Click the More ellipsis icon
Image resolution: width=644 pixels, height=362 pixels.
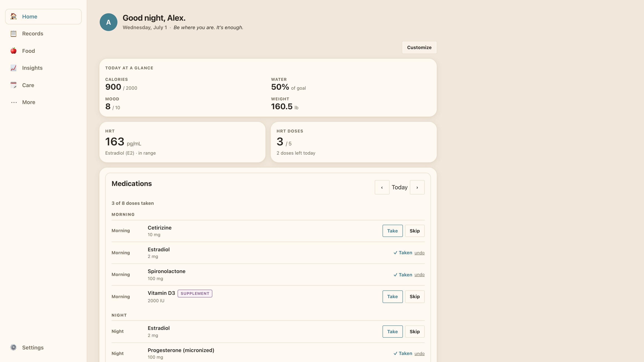point(14,102)
